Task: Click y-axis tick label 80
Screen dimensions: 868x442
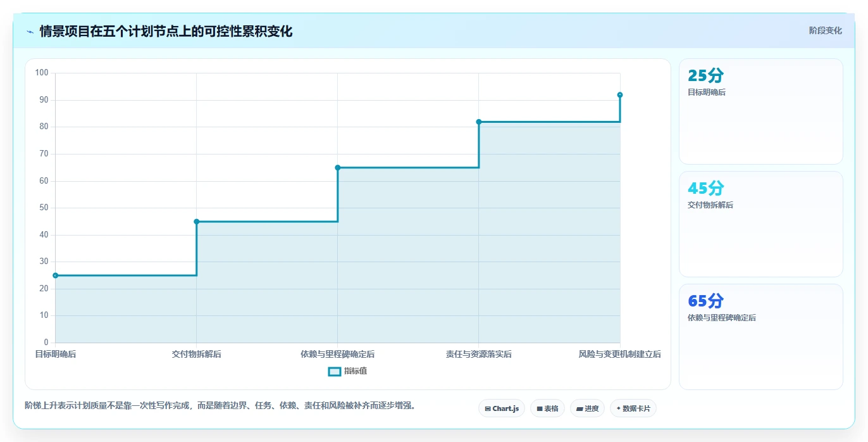Action: click(44, 127)
